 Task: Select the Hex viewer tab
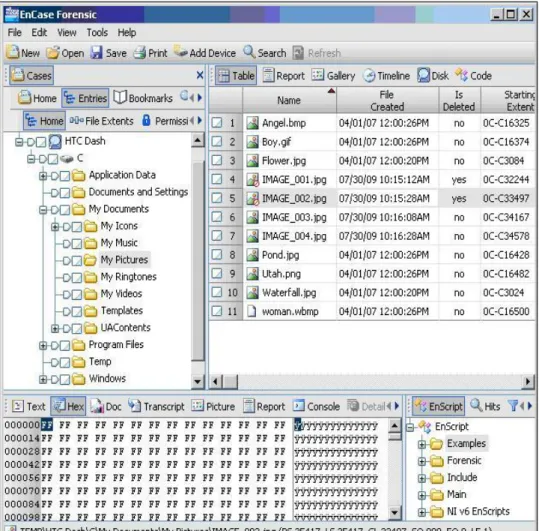[68, 407]
